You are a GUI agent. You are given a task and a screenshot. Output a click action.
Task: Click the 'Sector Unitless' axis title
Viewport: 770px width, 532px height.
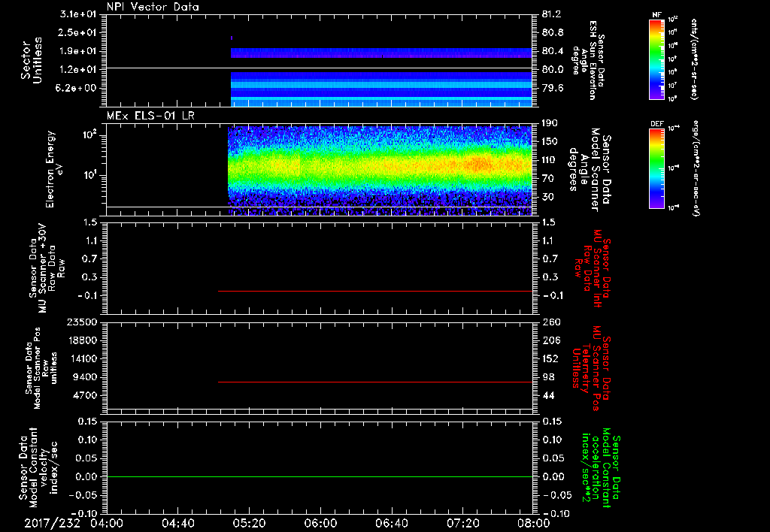pos(32,60)
